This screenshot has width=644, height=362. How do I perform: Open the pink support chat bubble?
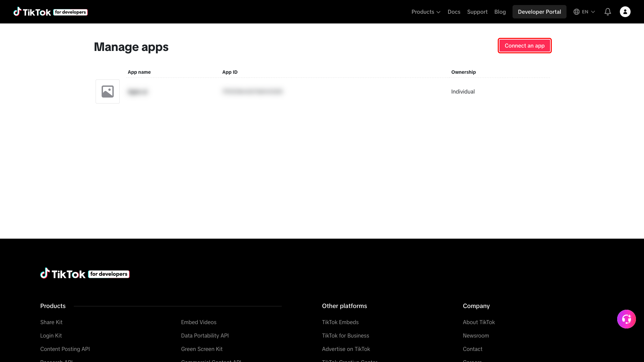(627, 319)
